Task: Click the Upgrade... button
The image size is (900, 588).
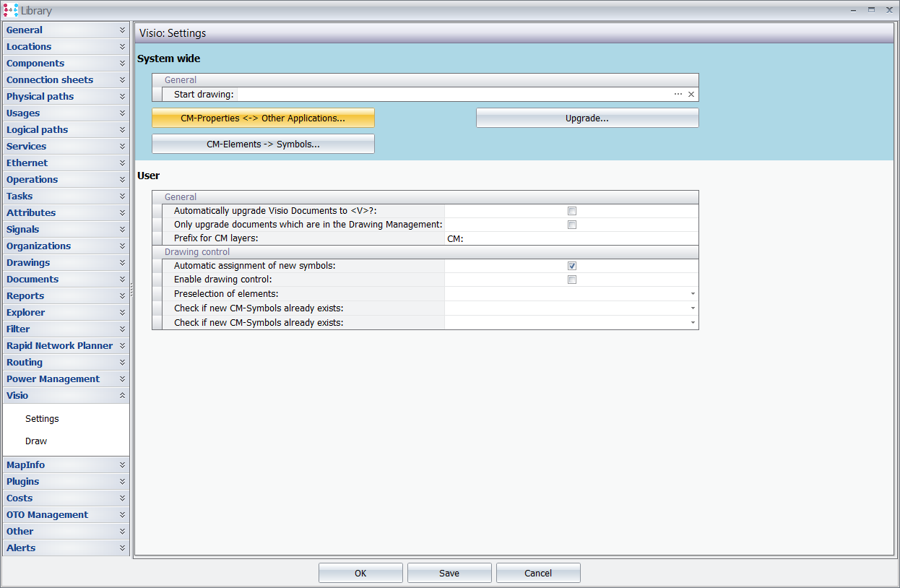Action: coord(587,118)
